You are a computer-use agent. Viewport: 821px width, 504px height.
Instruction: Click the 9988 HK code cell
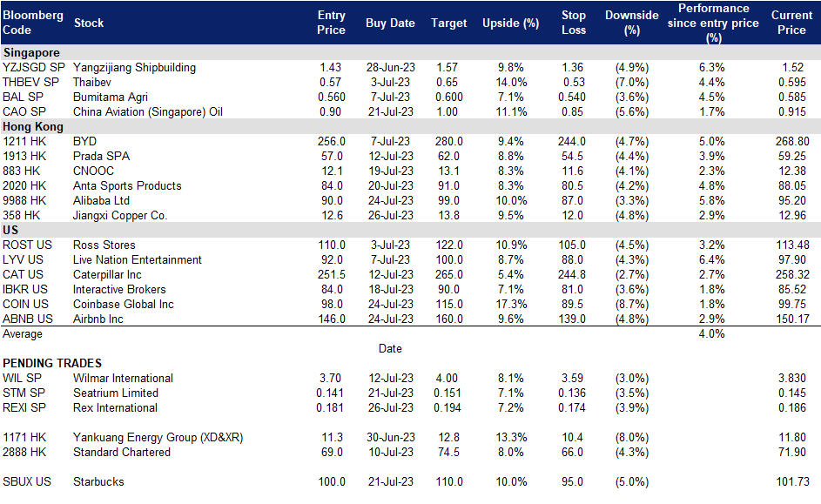(x=24, y=200)
